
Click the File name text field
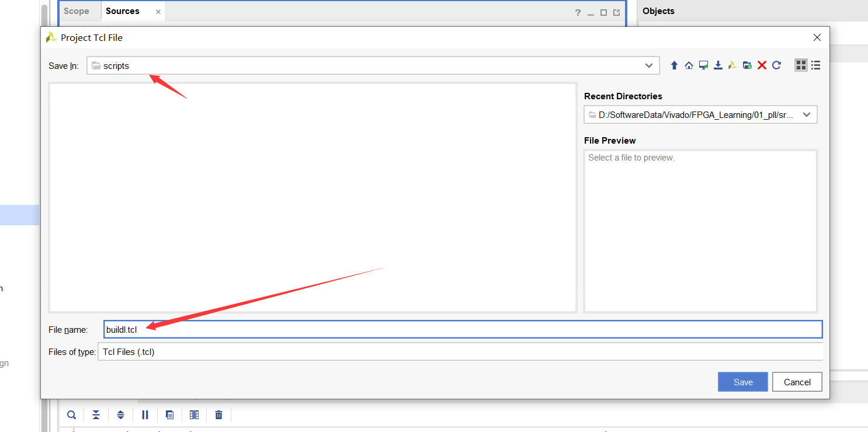[463, 330]
